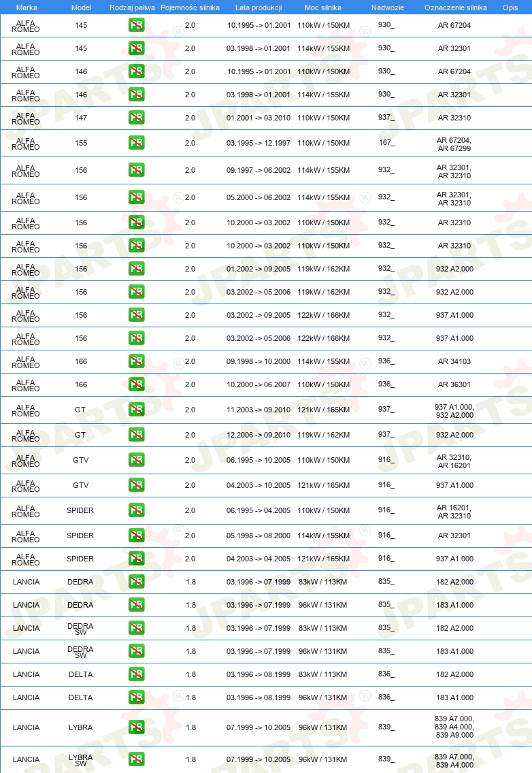Click fuel icon in SPIDER 110kW row
This screenshot has width=532, height=773.
(x=137, y=510)
